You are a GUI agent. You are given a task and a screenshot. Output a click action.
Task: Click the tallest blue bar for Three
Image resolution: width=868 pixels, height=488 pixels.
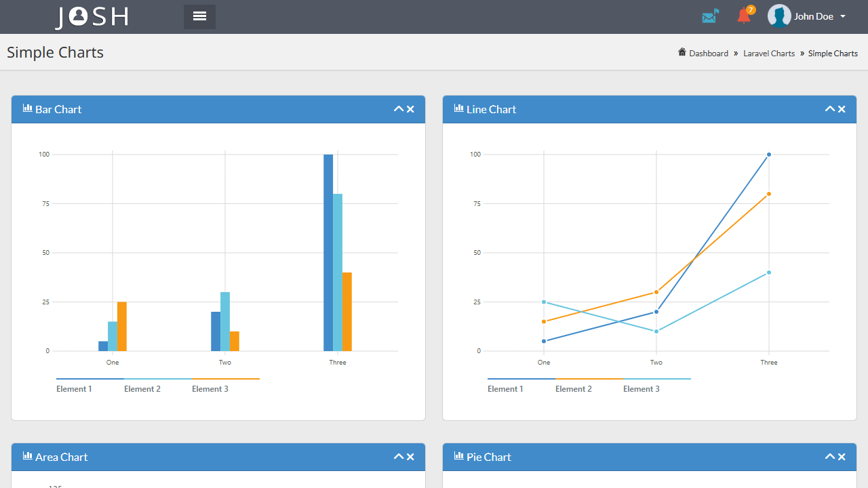pos(328,253)
